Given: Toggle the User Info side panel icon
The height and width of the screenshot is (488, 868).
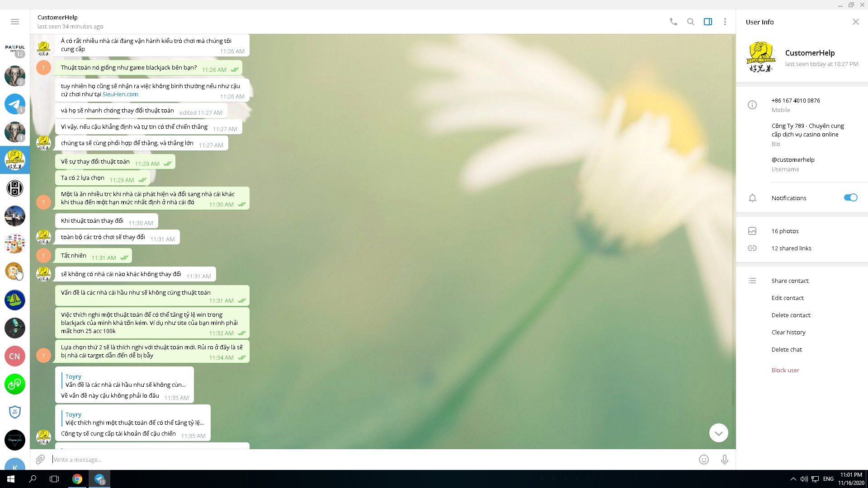Looking at the screenshot, I should coord(708,22).
